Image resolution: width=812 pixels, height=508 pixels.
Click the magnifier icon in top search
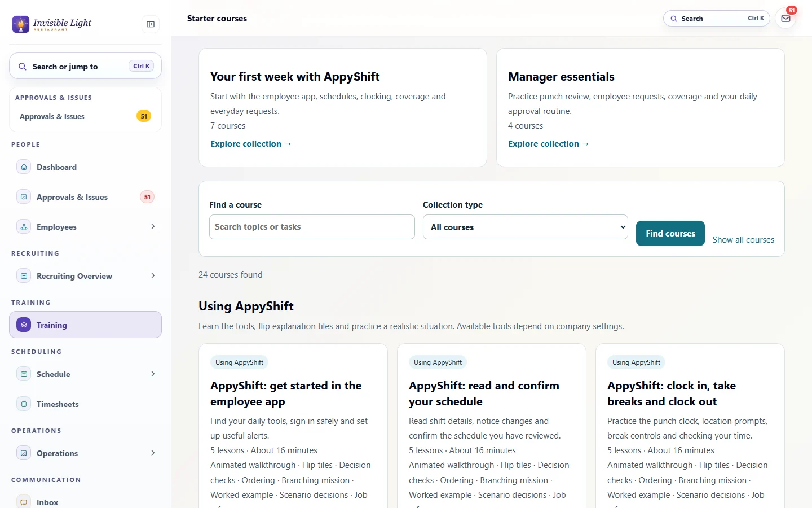(x=674, y=19)
